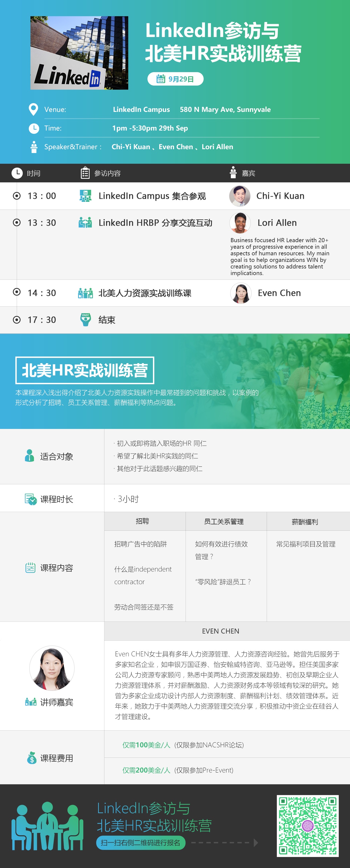Click the 薪酬福利 column header

(x=309, y=521)
